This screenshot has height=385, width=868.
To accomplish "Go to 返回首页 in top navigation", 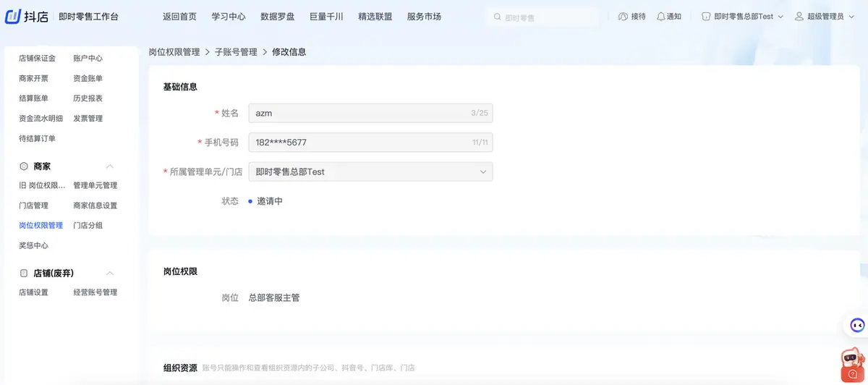I will 179,17.
